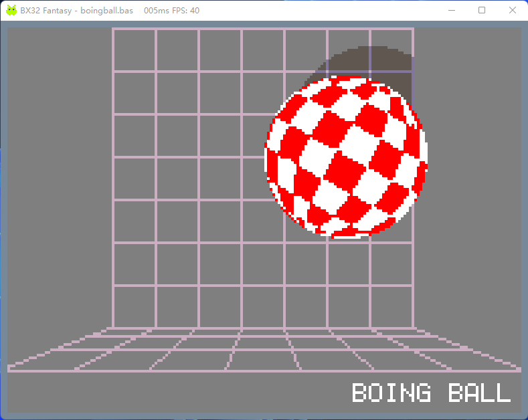The height and width of the screenshot is (420, 528).
Task: Click the green BX32 Fantasy app icon
Action: [11, 11]
